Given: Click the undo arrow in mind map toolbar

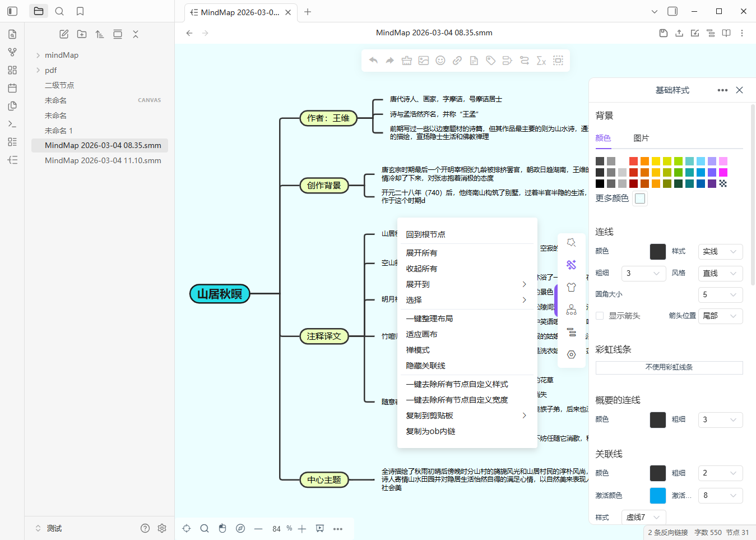Looking at the screenshot, I should coord(373,61).
